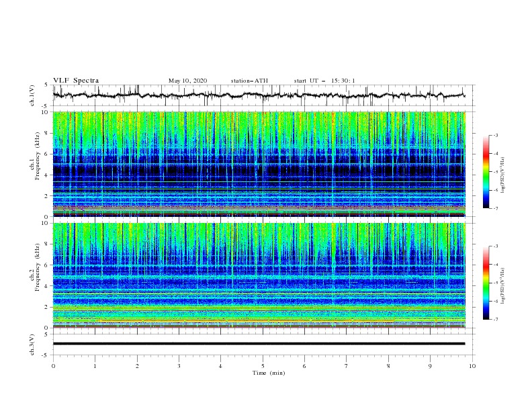Viewport: 532px width, 411px height.
Task: Click the 'ch.1(V)' waveform axis label
Action: (32, 95)
